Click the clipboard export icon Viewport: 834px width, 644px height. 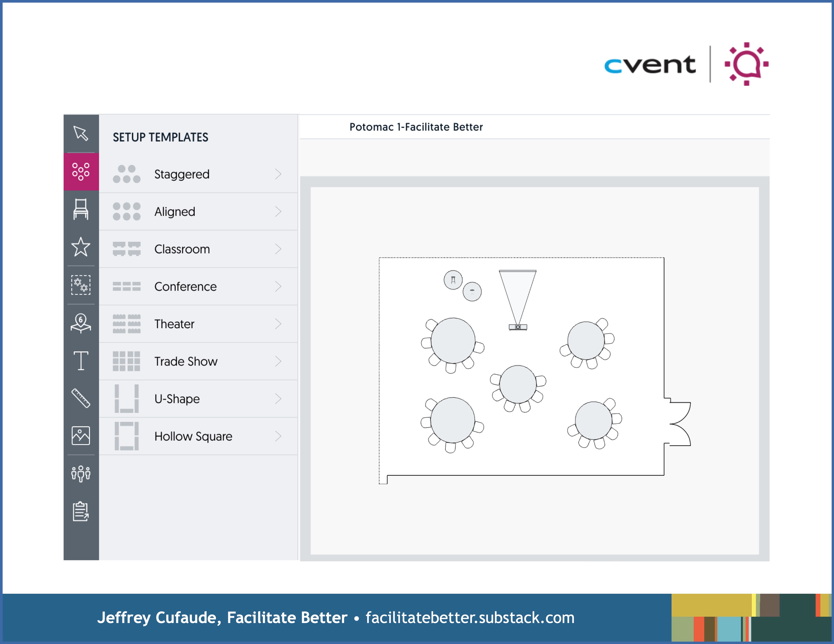(81, 511)
